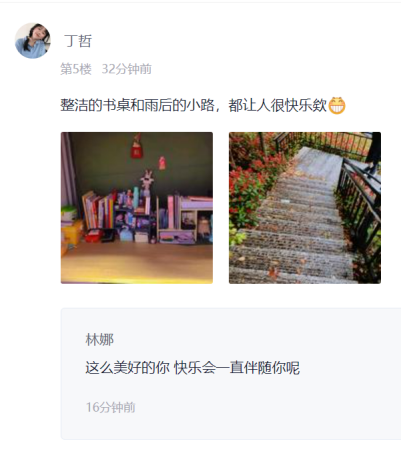Click the username 丁哲
This screenshot has width=401, height=456.
[x=78, y=41]
